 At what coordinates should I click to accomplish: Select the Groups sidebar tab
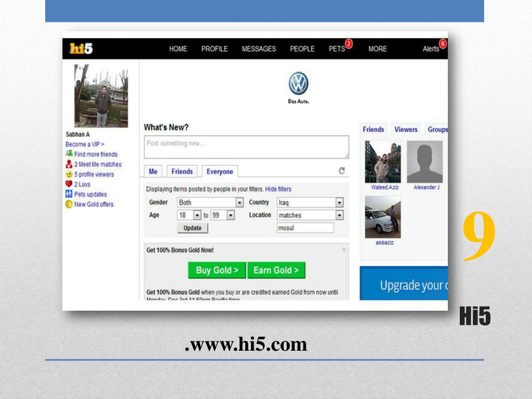(x=437, y=129)
